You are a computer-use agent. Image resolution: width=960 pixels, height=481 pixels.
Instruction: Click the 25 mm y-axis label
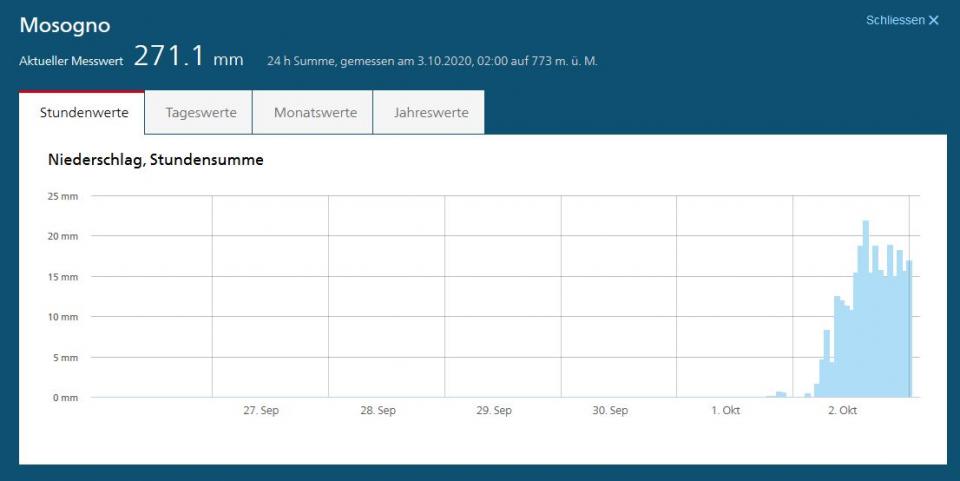pos(62,196)
